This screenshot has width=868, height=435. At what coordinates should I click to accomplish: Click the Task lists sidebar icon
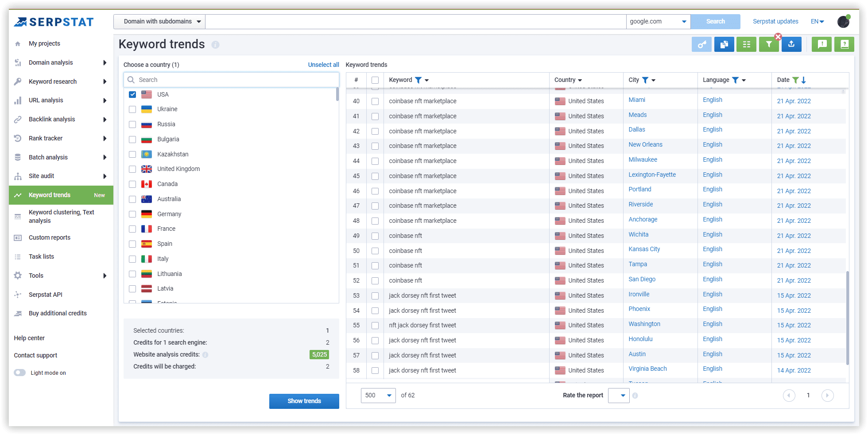coord(18,257)
